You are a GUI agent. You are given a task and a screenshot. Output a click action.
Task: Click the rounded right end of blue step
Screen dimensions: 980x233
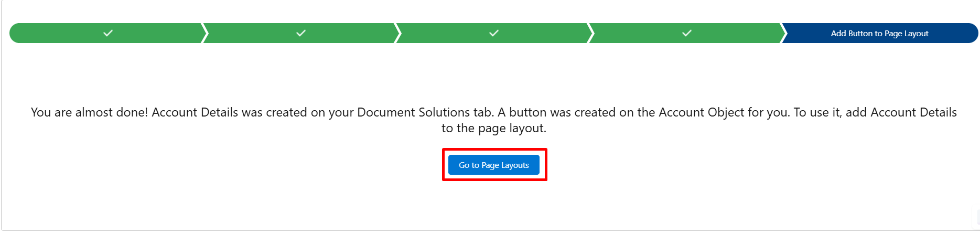tap(973, 33)
